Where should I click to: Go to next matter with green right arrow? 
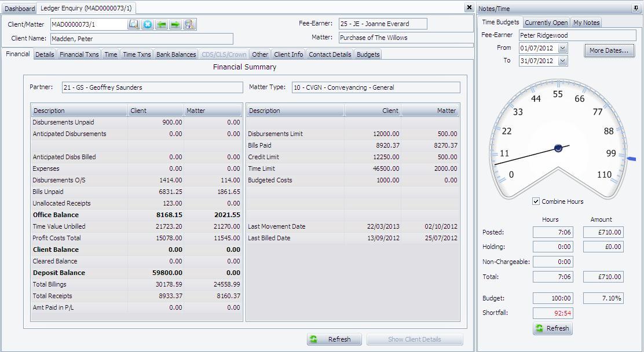(x=176, y=24)
